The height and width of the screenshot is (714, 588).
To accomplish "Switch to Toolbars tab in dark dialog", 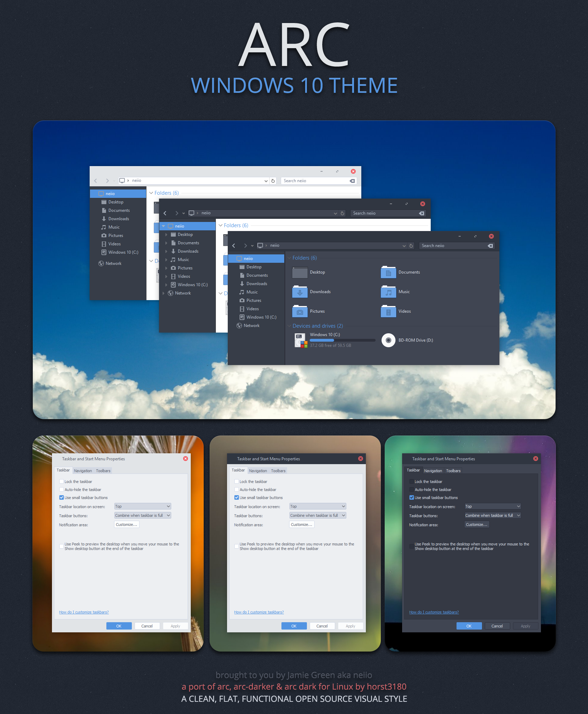I will 453,471.
